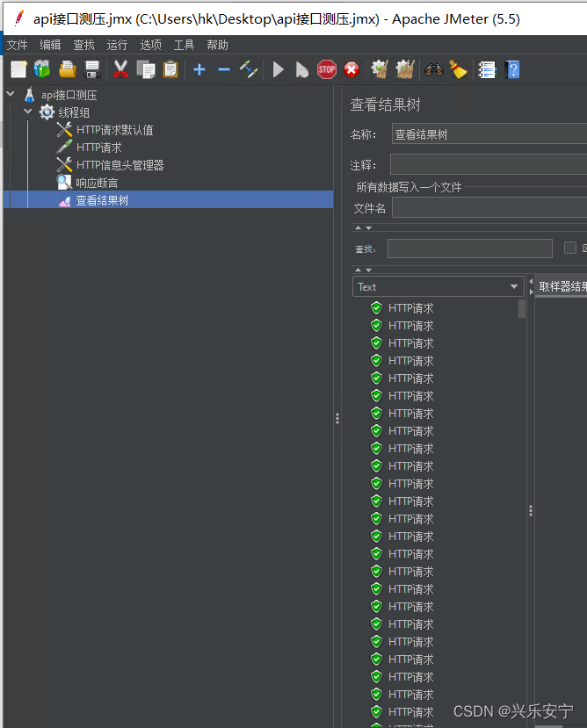Stop the test with STOP sign icon
Screen dimensions: 587x728
pyautogui.click(x=327, y=69)
